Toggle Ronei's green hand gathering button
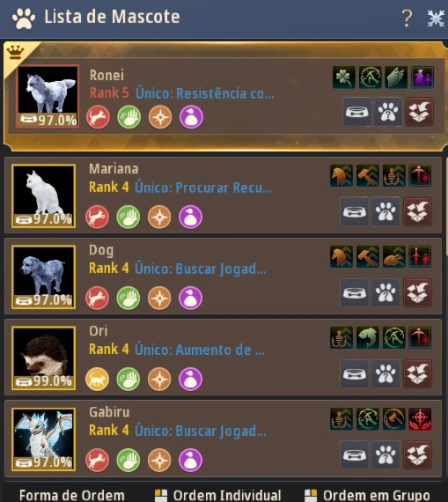The height and width of the screenshot is (502, 448). click(129, 117)
